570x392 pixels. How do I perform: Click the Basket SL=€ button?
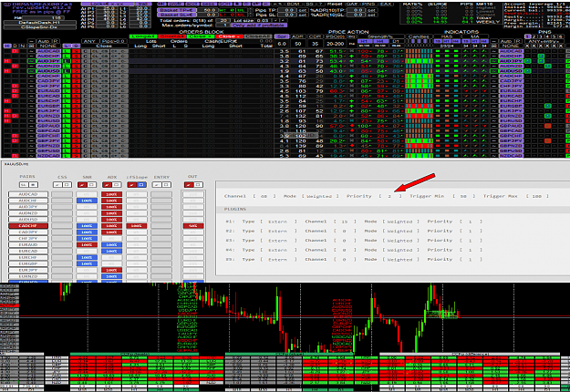tap(177, 15)
